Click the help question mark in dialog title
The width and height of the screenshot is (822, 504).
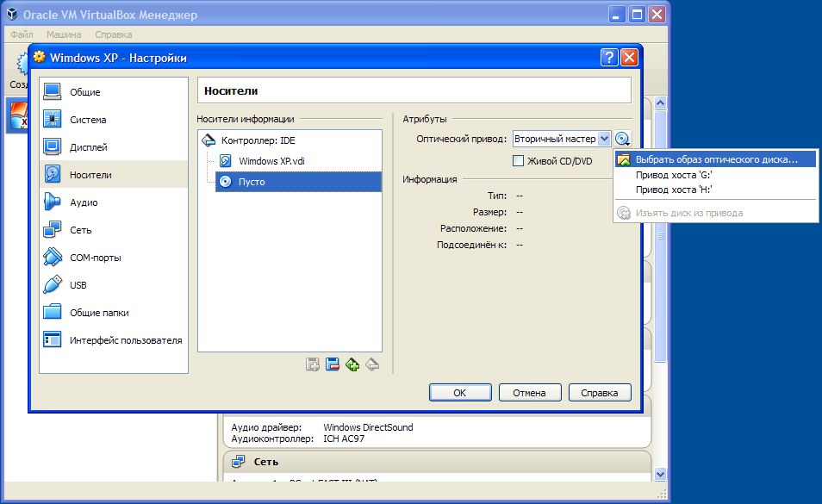tap(609, 57)
